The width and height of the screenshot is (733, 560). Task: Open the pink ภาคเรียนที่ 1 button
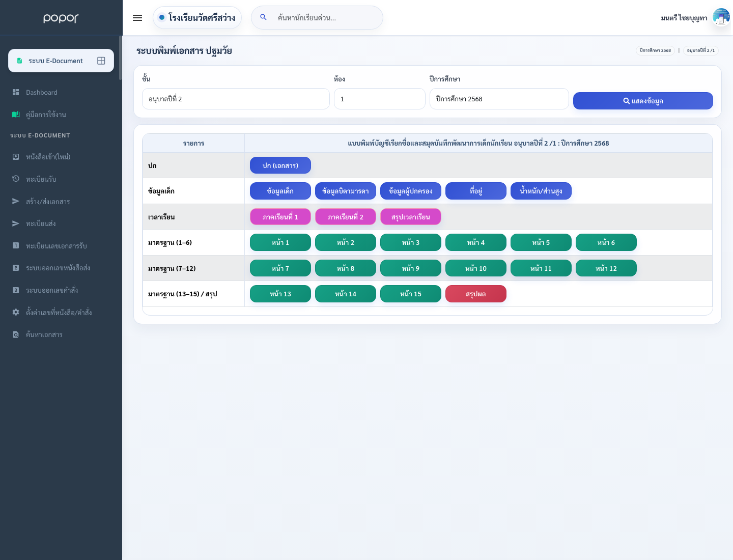280,217
